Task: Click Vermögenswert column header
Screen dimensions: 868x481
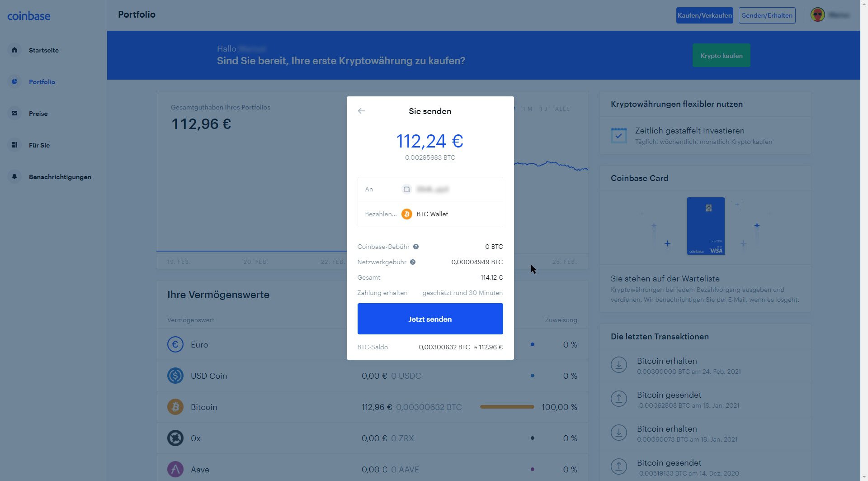Action: (191, 320)
